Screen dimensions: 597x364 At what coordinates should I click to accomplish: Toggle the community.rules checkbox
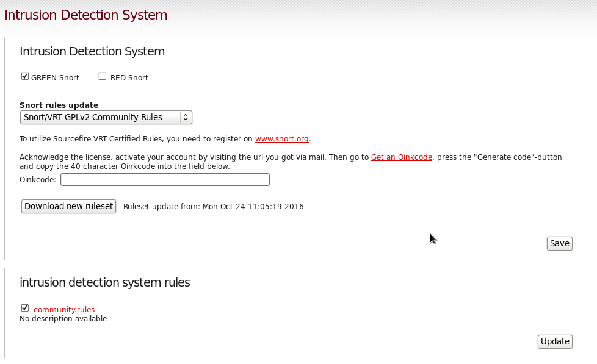pos(25,308)
